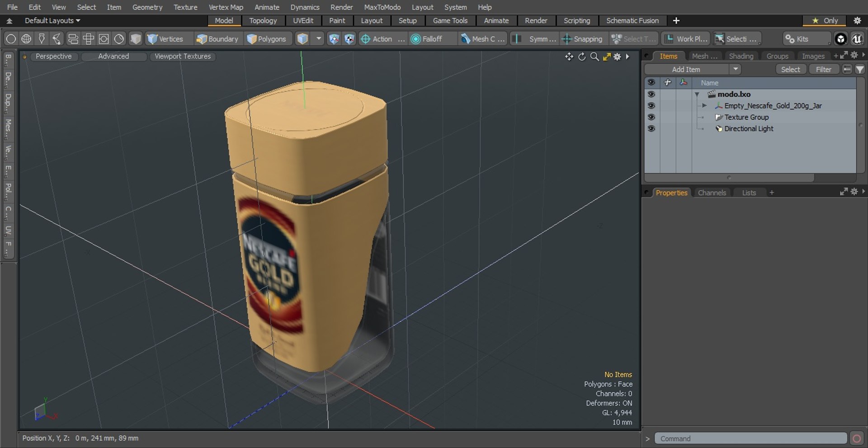Image resolution: width=868 pixels, height=448 pixels.
Task: Open the Mesh Constraint tool
Action: (x=482, y=39)
